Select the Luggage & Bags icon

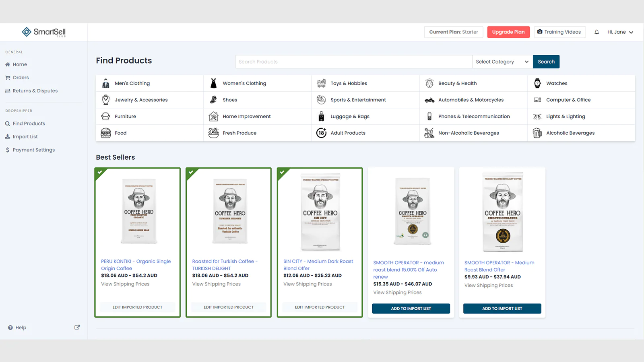[321, 116]
